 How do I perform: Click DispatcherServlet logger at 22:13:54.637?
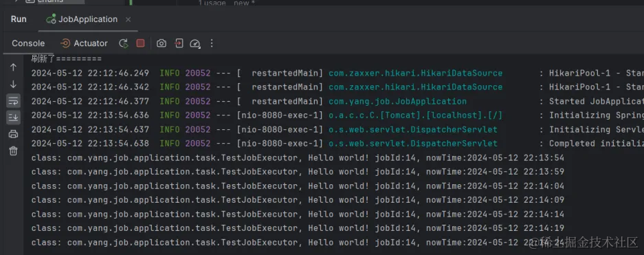click(413, 129)
